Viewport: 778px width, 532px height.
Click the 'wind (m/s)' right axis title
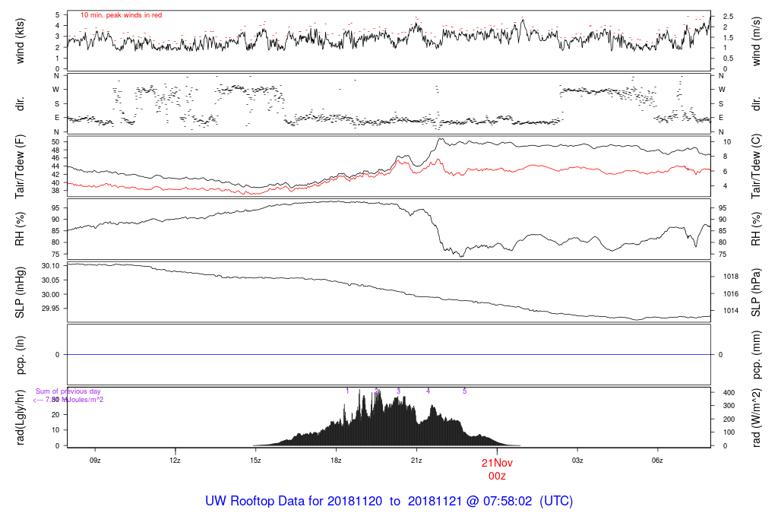point(756,41)
